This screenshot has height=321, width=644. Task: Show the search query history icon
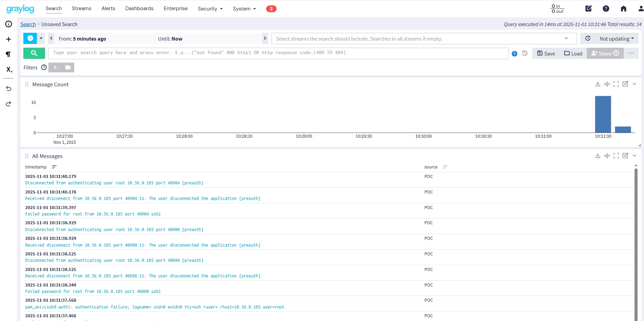(x=525, y=53)
